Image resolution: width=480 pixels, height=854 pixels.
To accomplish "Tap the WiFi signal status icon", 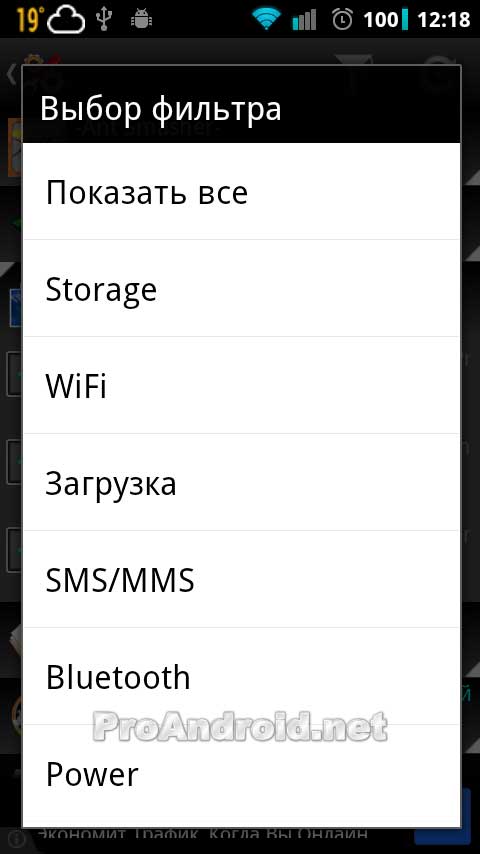I will [x=266, y=20].
